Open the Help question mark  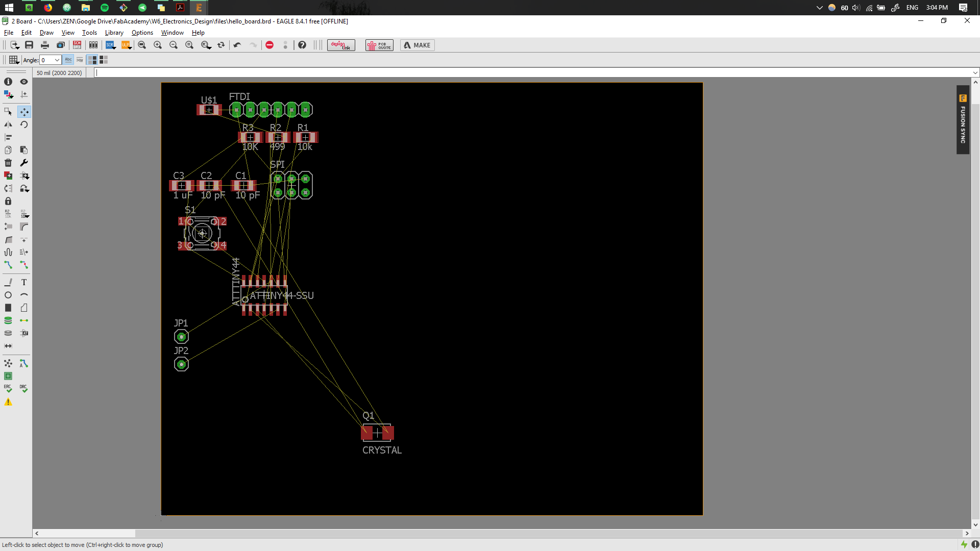coord(302,45)
